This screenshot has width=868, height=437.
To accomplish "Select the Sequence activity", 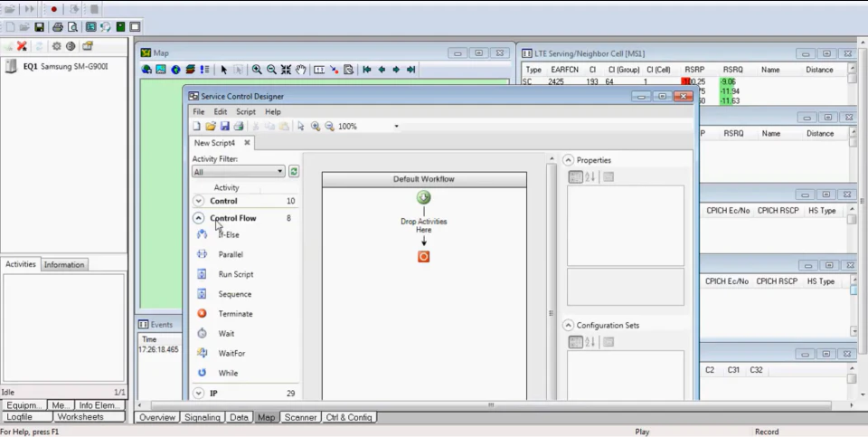I will coord(235,294).
